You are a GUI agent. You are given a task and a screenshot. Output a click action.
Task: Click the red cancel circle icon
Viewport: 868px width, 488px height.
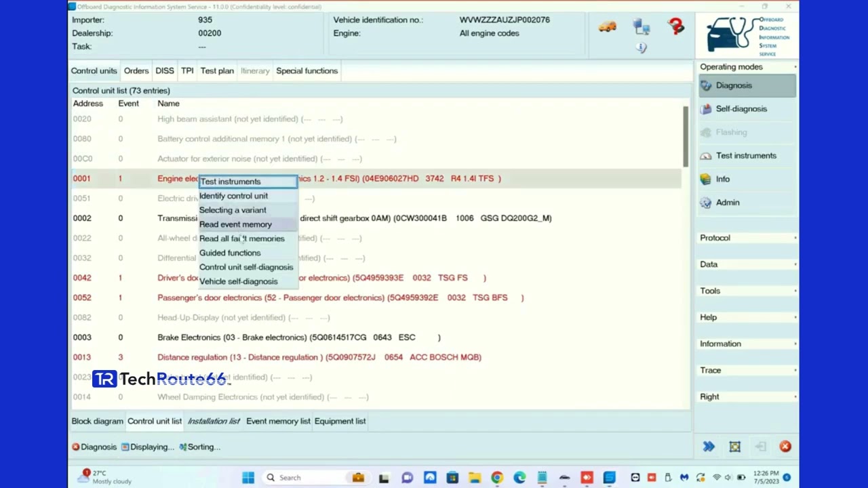tap(785, 446)
